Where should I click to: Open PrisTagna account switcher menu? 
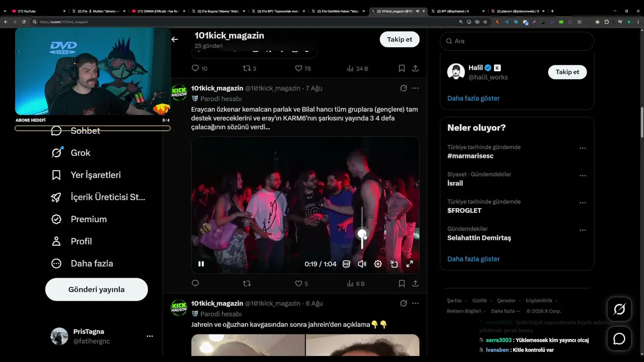102,336
